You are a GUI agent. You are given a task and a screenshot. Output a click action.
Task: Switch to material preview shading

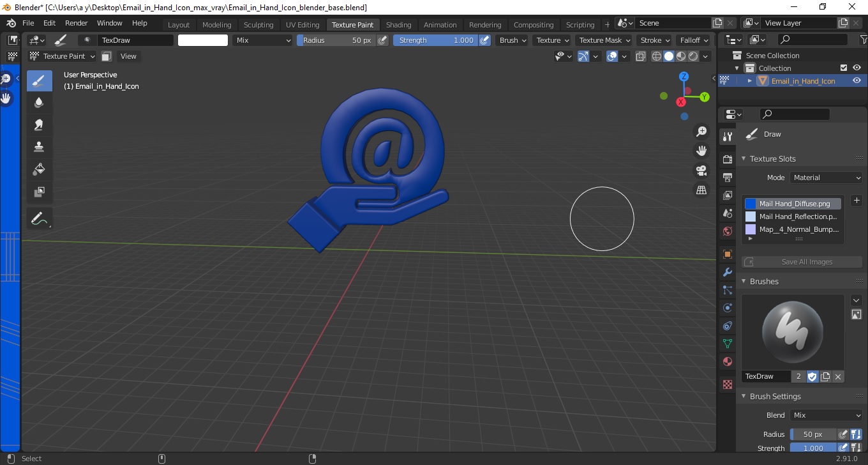coord(681,56)
